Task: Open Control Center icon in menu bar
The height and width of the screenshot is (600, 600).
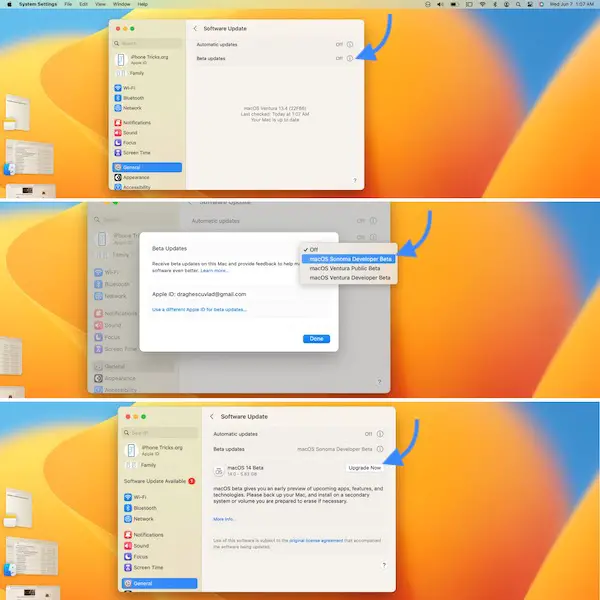Action: pyautogui.click(x=528, y=4)
